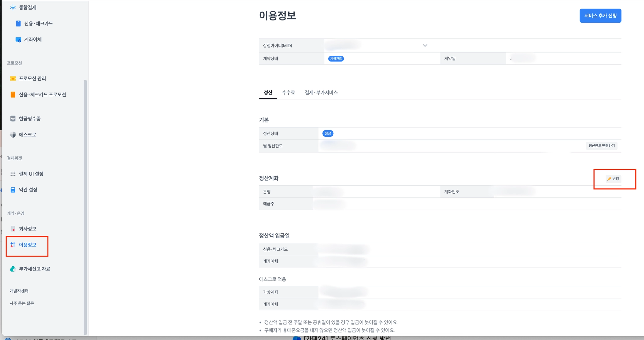The height and width of the screenshot is (340, 644).
Task: Open the 개발자센터 link
Action: (19, 291)
